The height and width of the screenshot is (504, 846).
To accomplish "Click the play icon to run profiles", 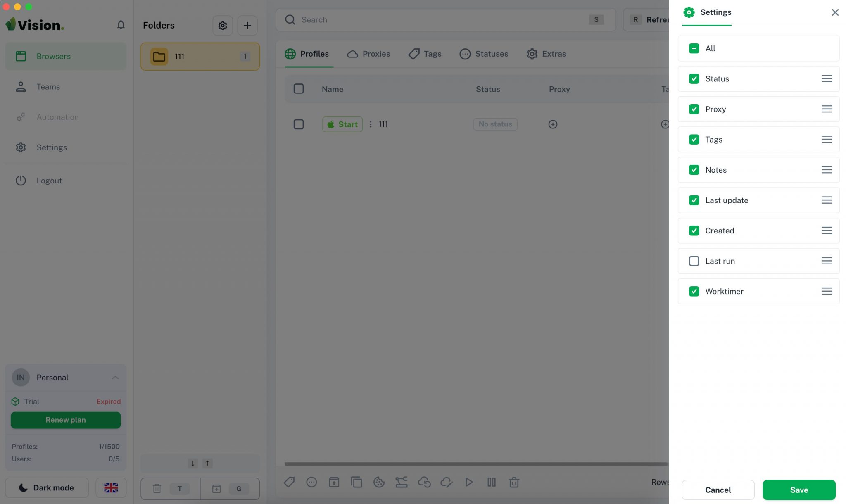I will tap(469, 482).
